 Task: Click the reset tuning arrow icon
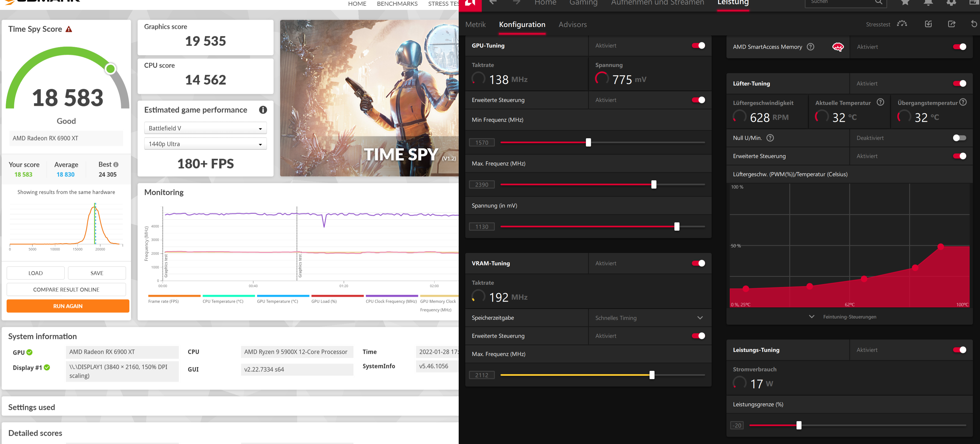tap(973, 24)
